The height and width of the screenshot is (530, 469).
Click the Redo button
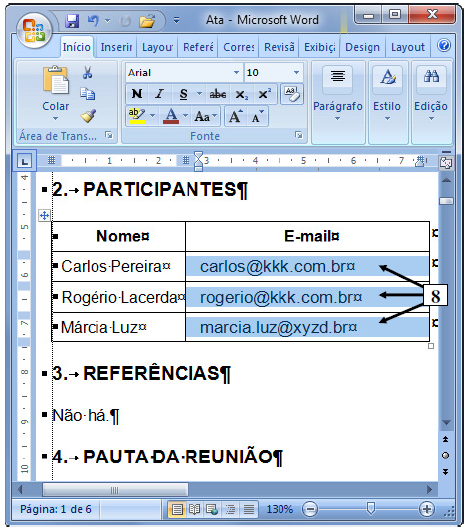tap(125, 22)
